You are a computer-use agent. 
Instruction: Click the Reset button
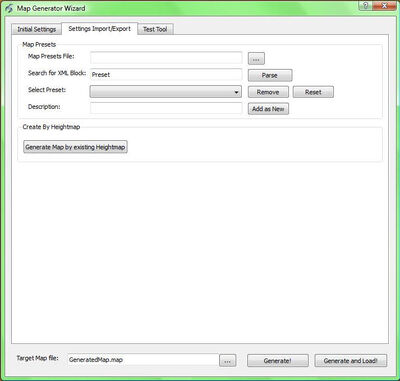coord(313,92)
